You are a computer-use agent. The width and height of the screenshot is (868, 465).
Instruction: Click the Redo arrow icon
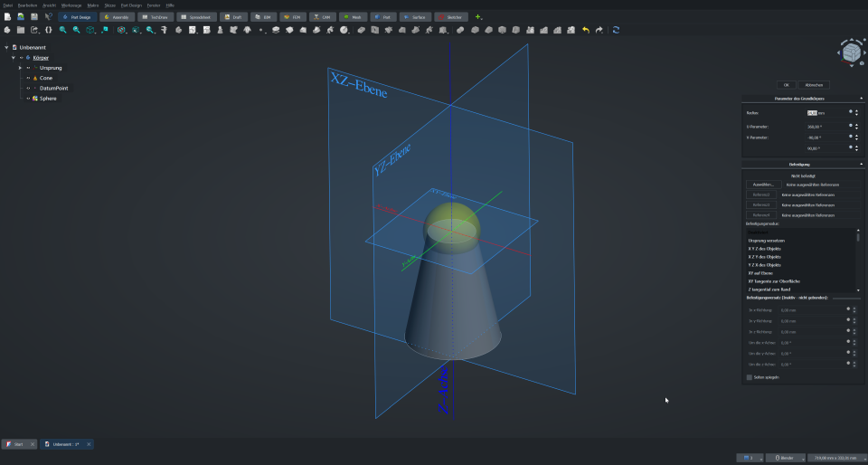coord(599,30)
